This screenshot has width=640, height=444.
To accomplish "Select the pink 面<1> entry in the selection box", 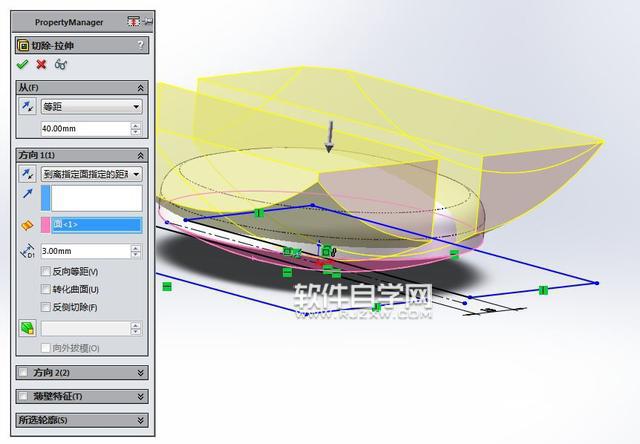I will (97, 225).
